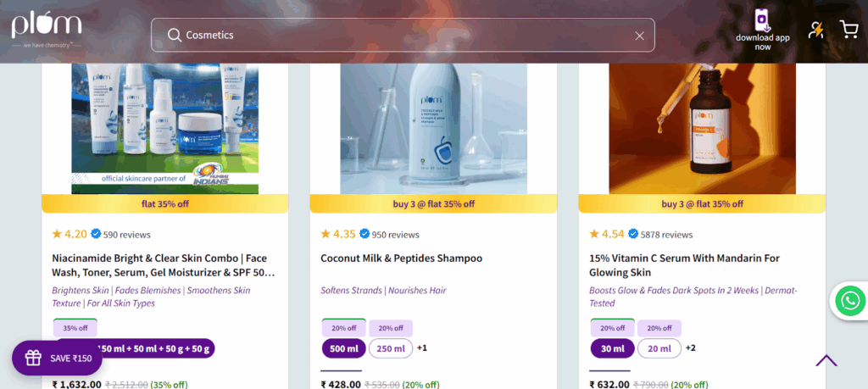The image size is (868, 389).
Task: Expand the +1 more shampoo sizes
Action: 422,348
